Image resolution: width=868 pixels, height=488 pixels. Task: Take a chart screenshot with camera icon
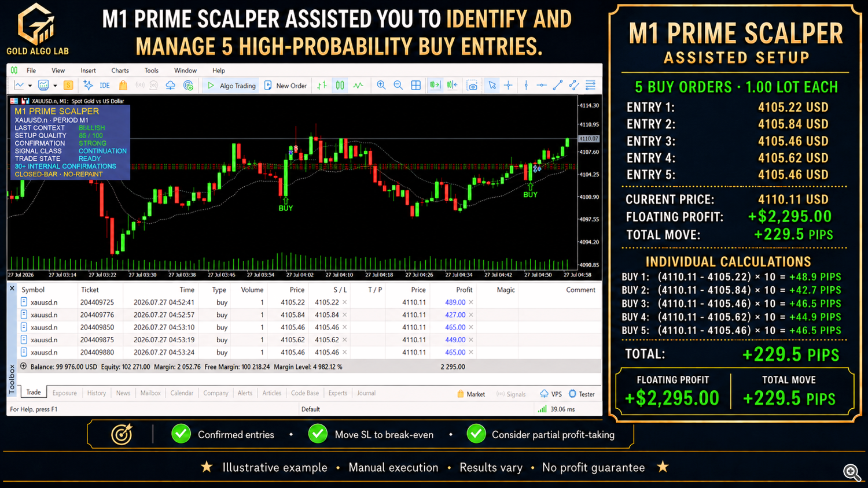click(x=473, y=86)
